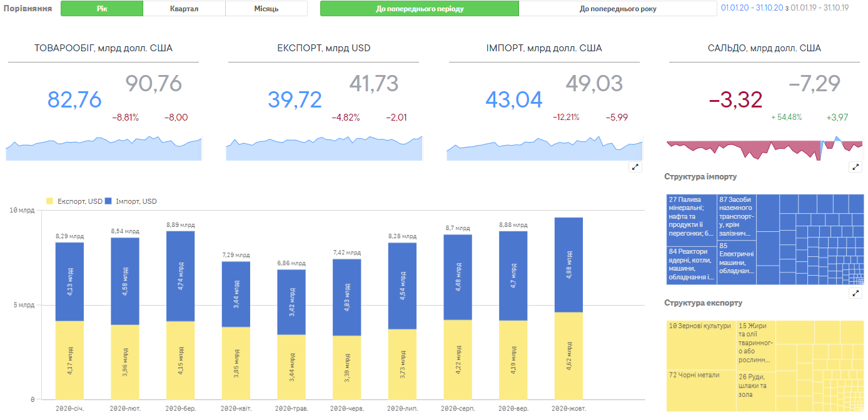
Task: Select the import segment of 2020-лют. bar
Action: pyautogui.click(x=125, y=281)
